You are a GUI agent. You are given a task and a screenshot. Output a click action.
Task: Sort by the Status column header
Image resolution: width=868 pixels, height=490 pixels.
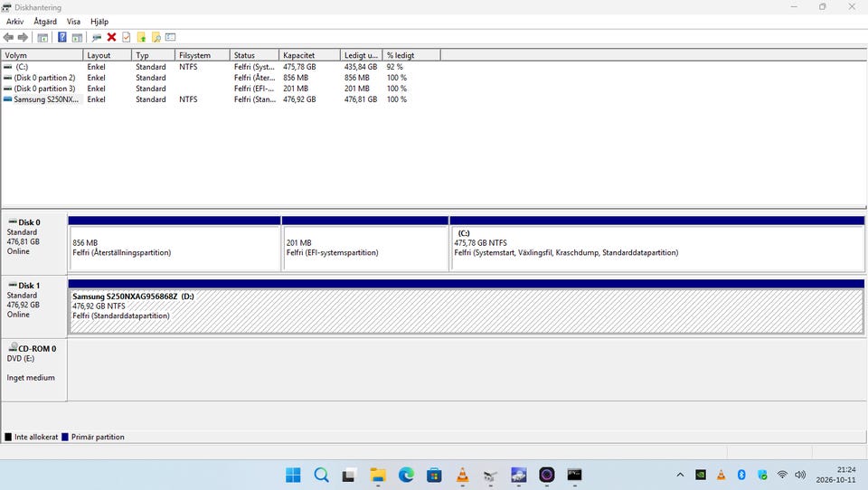coord(254,55)
